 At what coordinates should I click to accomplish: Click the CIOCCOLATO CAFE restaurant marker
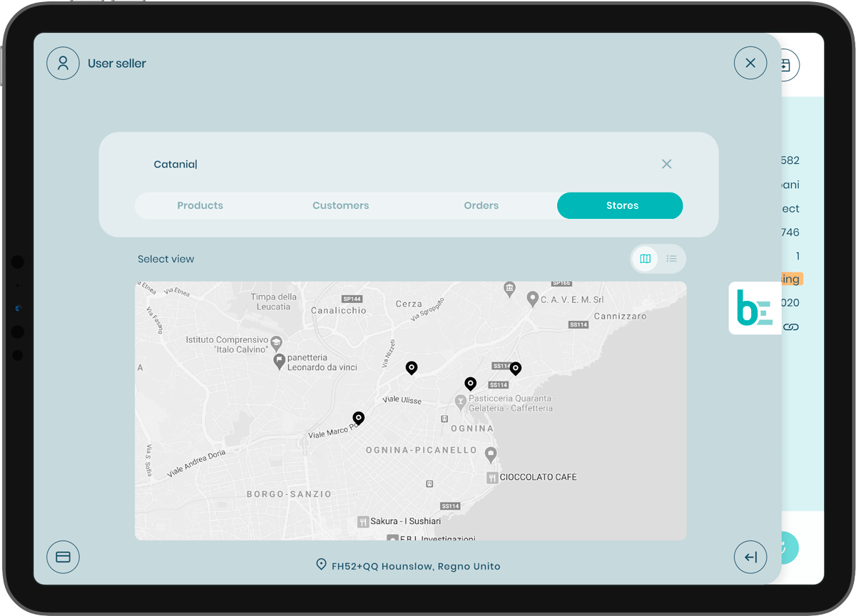pyautogui.click(x=491, y=478)
